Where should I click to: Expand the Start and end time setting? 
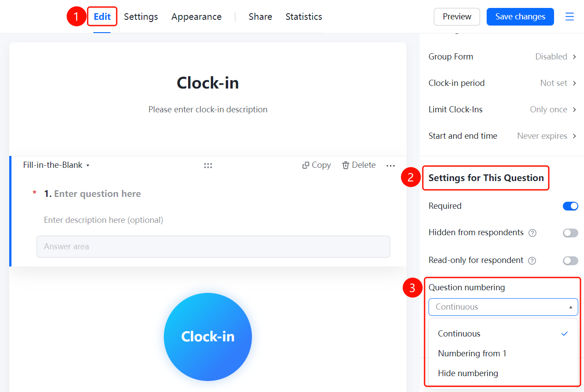click(x=503, y=136)
